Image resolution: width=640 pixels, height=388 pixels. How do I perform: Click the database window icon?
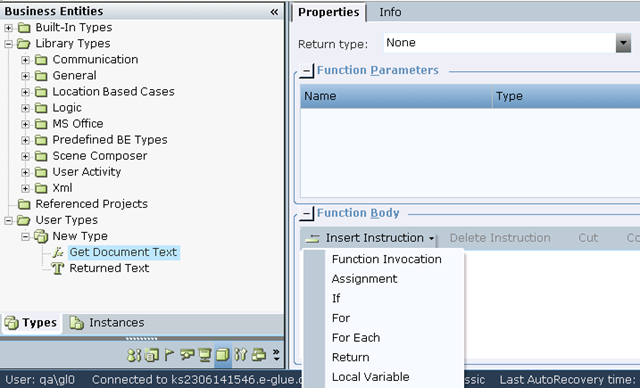151,355
